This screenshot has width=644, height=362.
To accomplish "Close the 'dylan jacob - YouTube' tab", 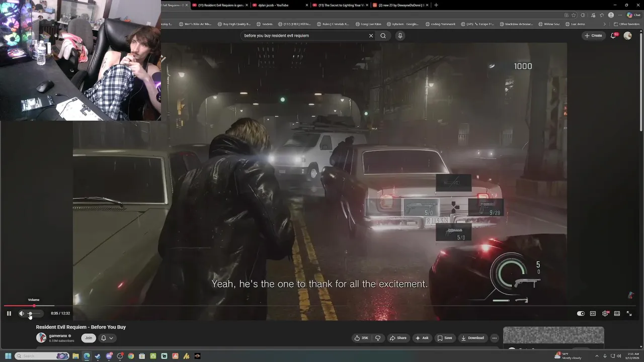I will coord(307,5).
